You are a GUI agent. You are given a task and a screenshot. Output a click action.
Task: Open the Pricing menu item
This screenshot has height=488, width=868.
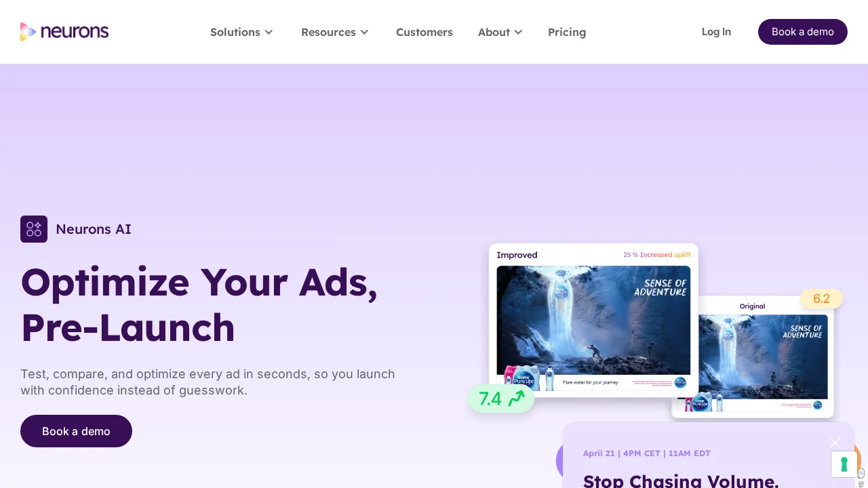point(567,32)
